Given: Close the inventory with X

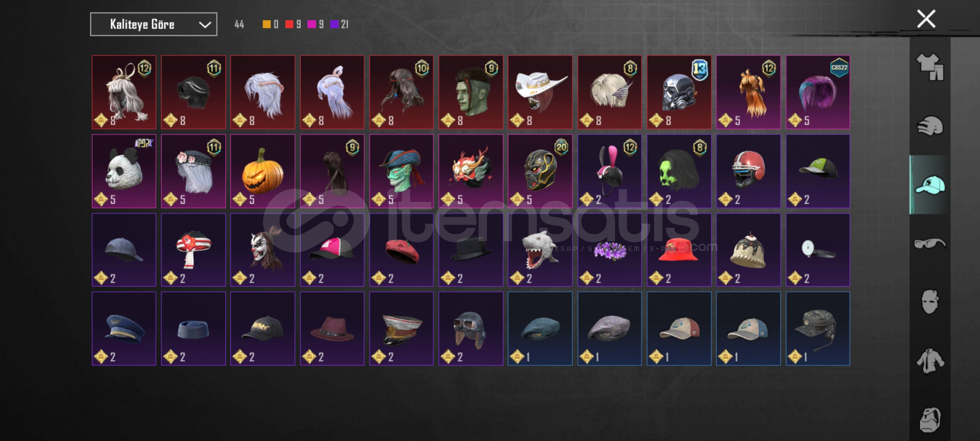Looking at the screenshot, I should pyautogui.click(x=926, y=19).
